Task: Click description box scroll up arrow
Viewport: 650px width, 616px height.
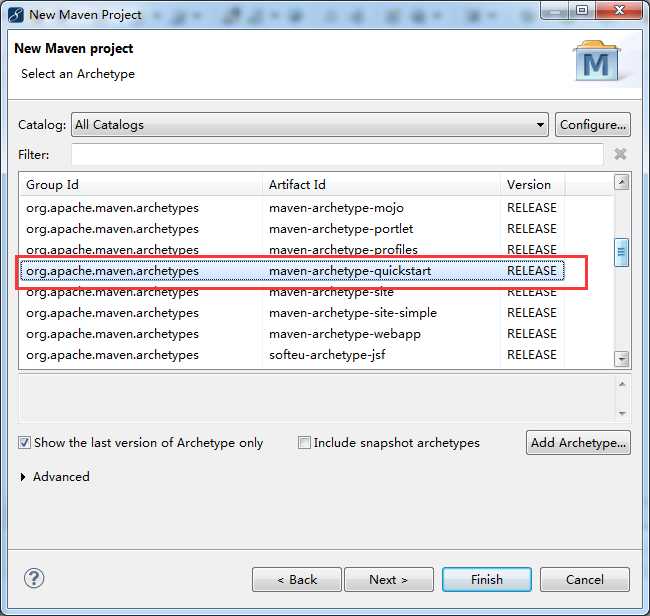Action: click(x=622, y=384)
